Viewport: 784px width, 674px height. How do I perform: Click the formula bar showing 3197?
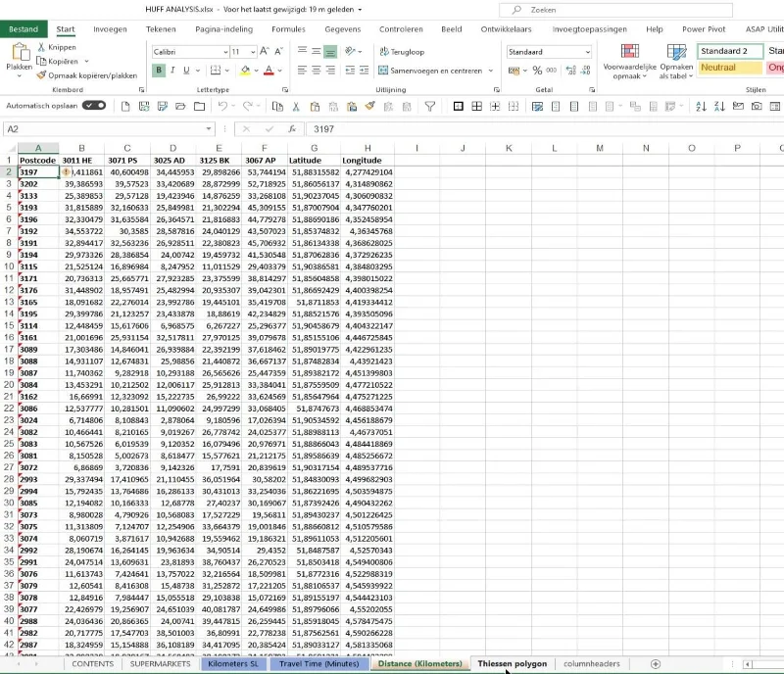(x=544, y=129)
